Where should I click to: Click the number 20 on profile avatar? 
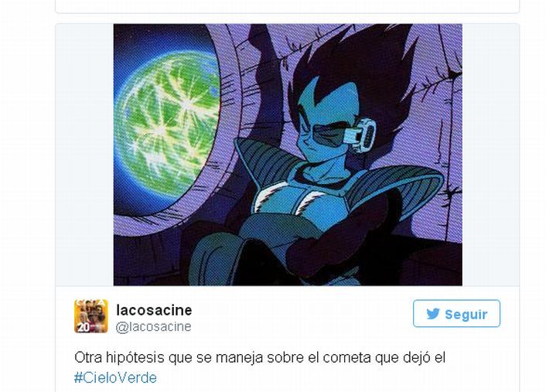[x=84, y=328]
